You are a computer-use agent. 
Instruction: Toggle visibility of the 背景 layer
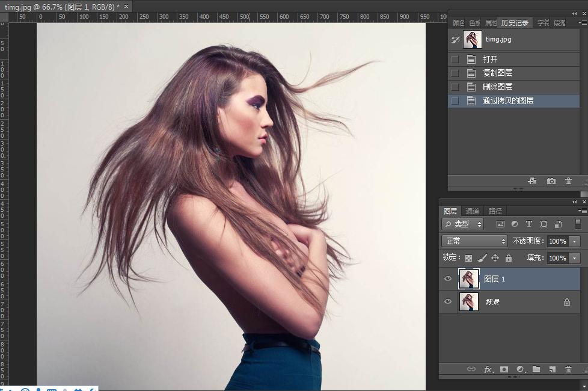coord(447,302)
